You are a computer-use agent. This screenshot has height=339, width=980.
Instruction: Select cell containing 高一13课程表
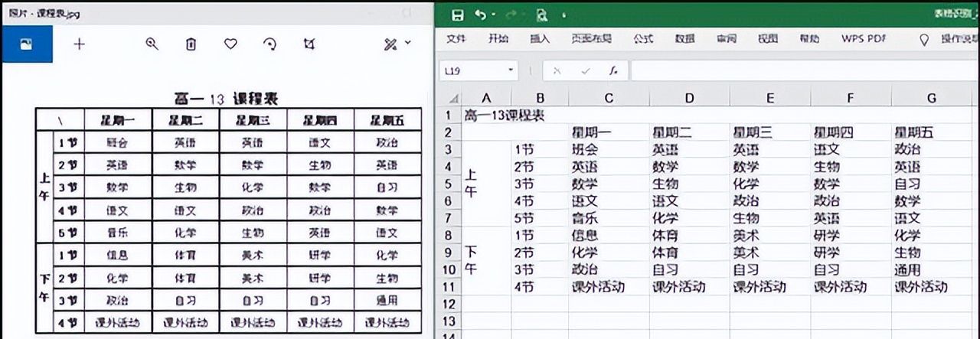[506, 116]
